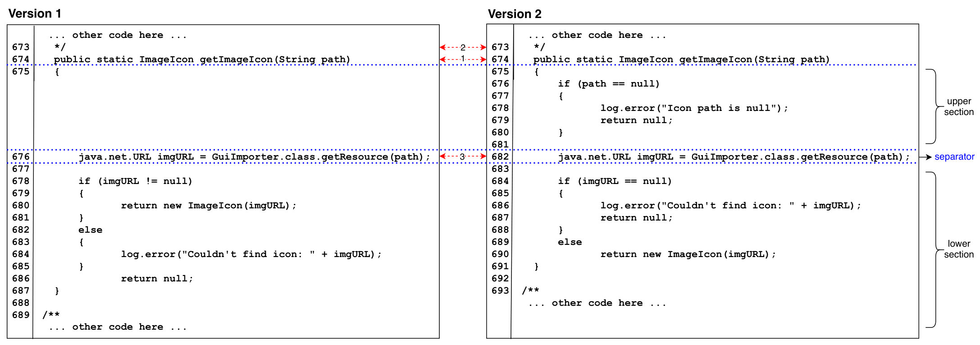Click the red arrow labeled 2

(463, 47)
